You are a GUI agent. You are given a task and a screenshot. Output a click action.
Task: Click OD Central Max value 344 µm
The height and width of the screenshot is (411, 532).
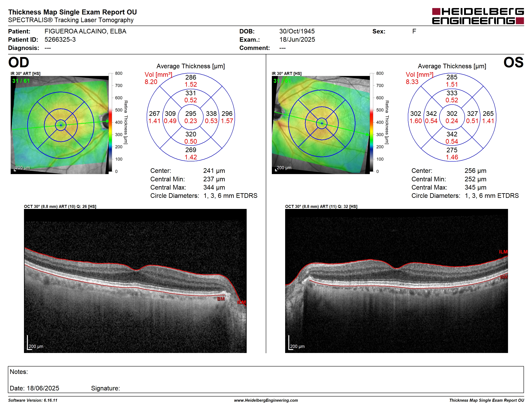coord(214,188)
